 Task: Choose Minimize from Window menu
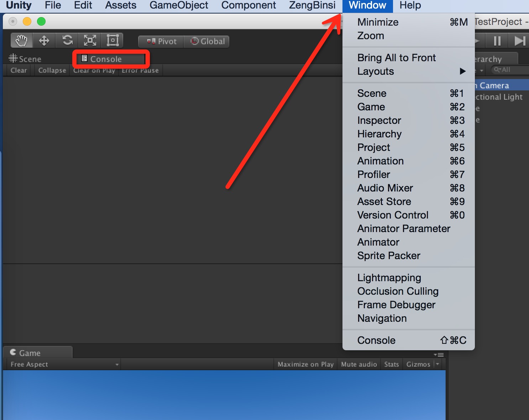(409, 22)
